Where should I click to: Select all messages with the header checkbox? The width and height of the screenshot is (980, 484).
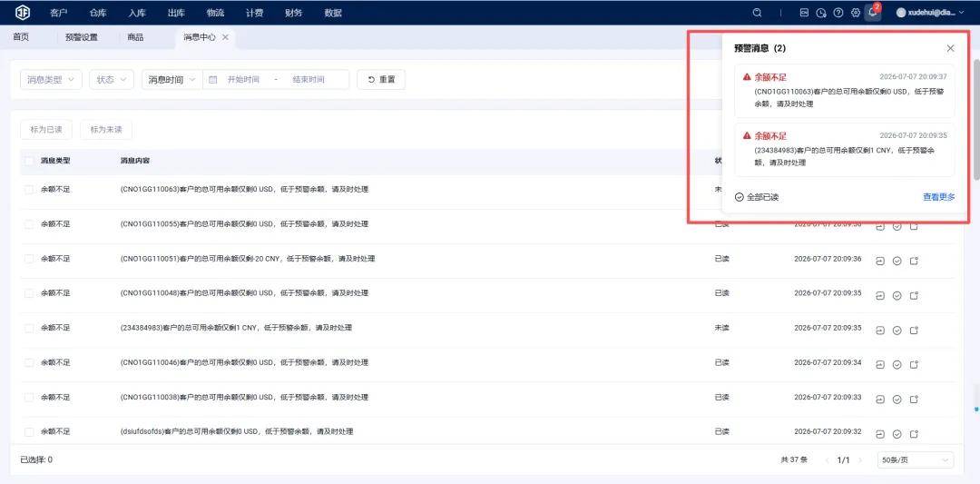pos(29,161)
